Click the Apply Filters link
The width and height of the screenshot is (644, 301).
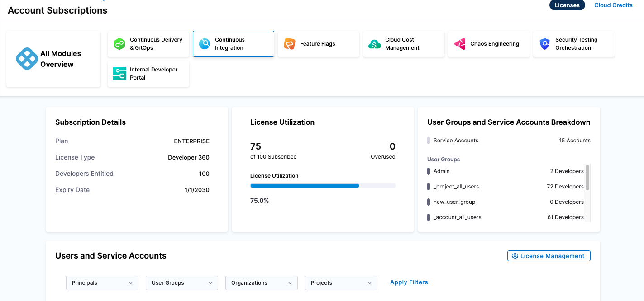coord(409,282)
